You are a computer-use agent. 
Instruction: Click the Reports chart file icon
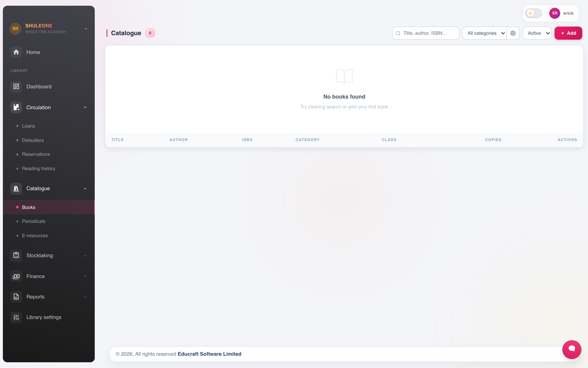16,297
